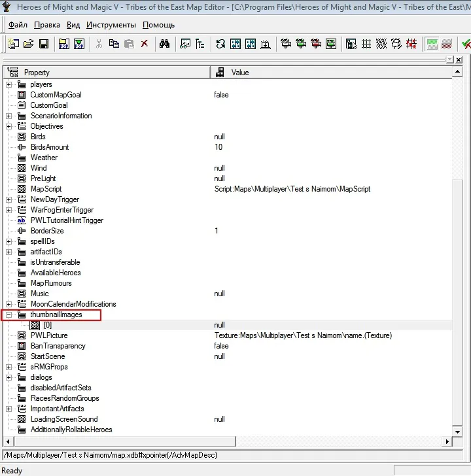
Task: Click the regular square grid icon
Action: pyautogui.click(x=366, y=44)
